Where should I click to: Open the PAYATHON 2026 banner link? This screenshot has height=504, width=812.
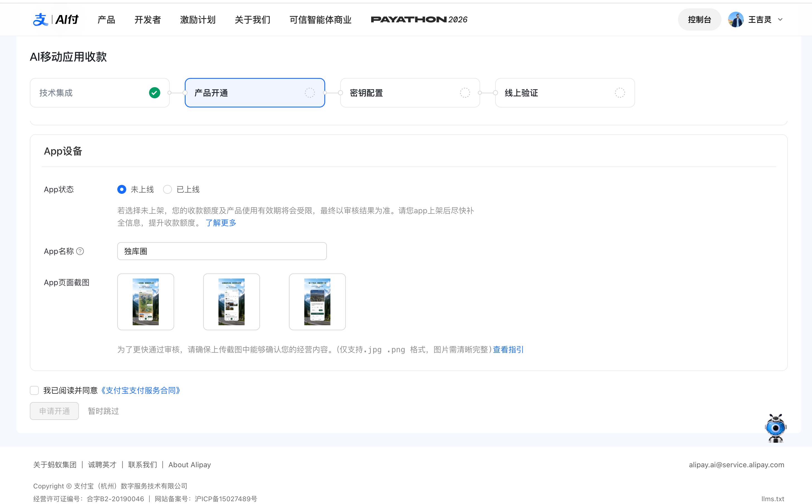pyautogui.click(x=419, y=20)
